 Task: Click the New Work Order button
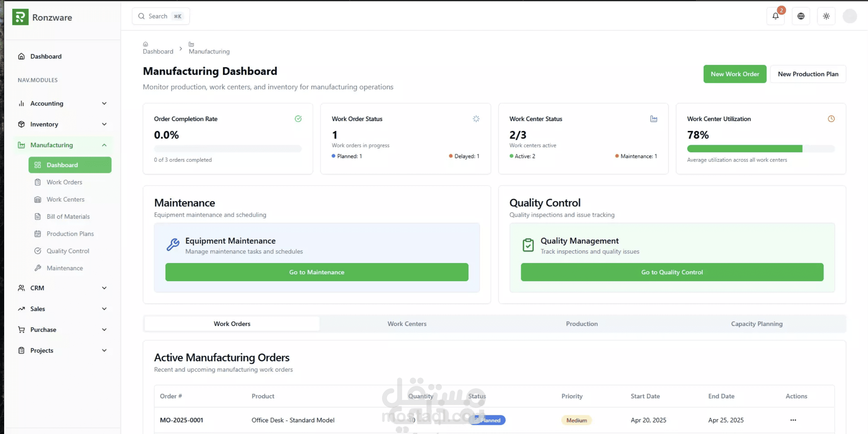(x=735, y=74)
